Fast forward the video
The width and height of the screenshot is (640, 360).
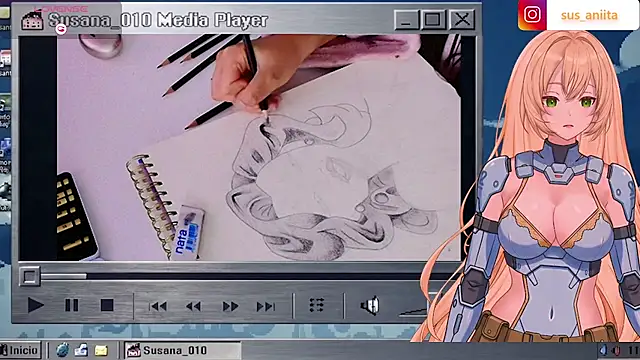point(230,306)
